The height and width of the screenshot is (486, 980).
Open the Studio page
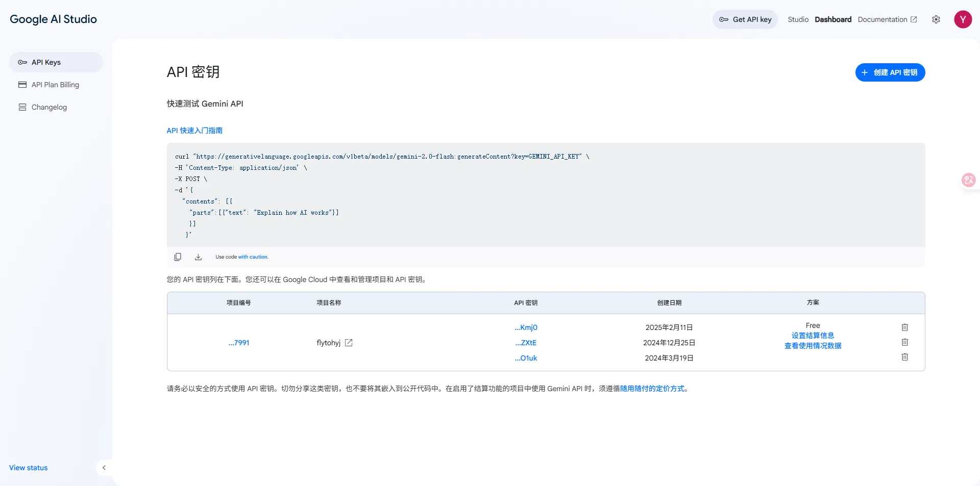coord(797,19)
